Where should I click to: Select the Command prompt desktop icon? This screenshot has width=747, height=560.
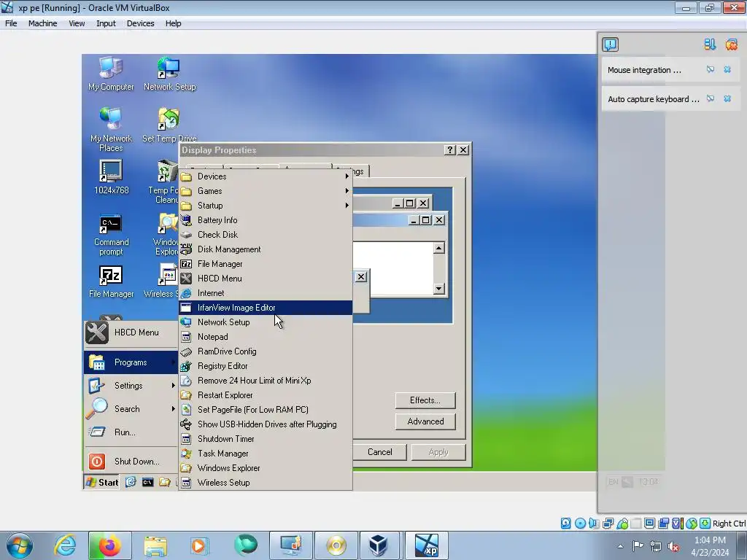(x=111, y=236)
